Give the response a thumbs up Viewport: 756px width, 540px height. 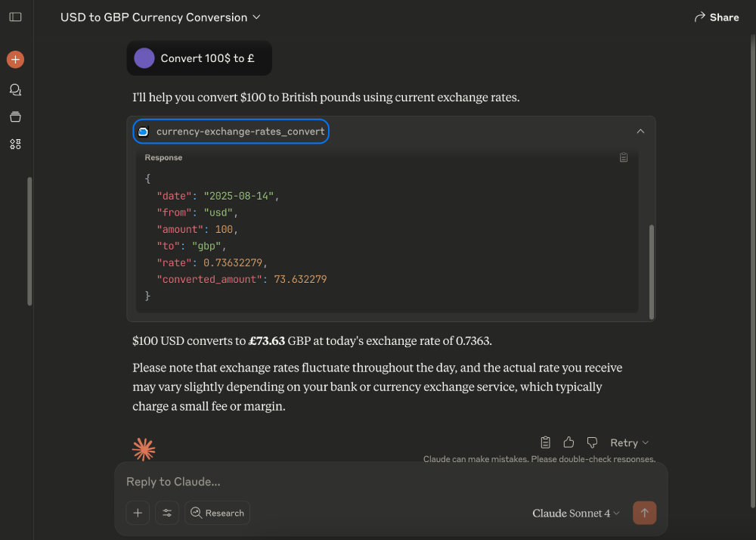pos(569,442)
